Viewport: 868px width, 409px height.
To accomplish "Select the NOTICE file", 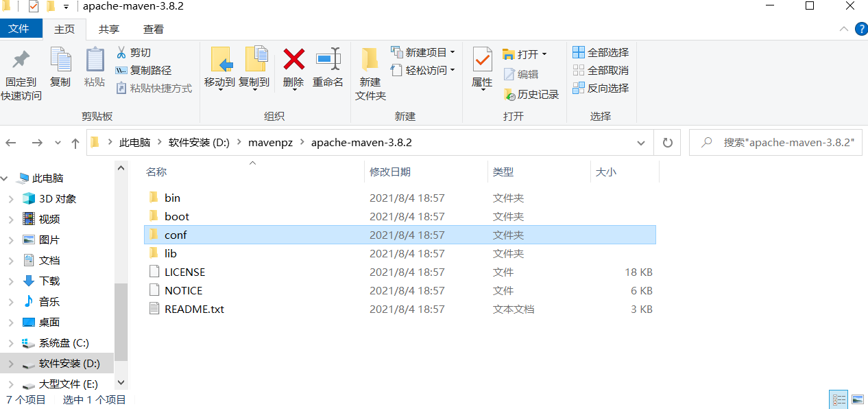I will pyautogui.click(x=400, y=290).
